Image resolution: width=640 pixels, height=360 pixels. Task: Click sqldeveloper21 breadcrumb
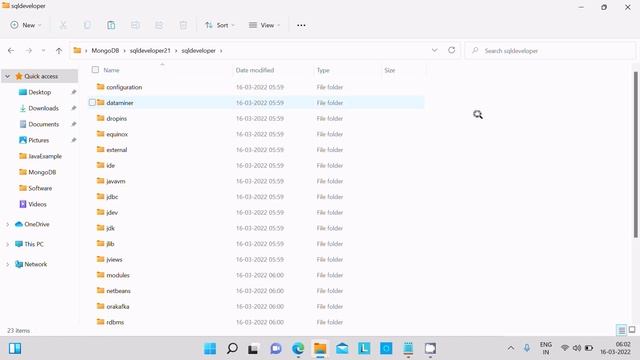[150, 51]
